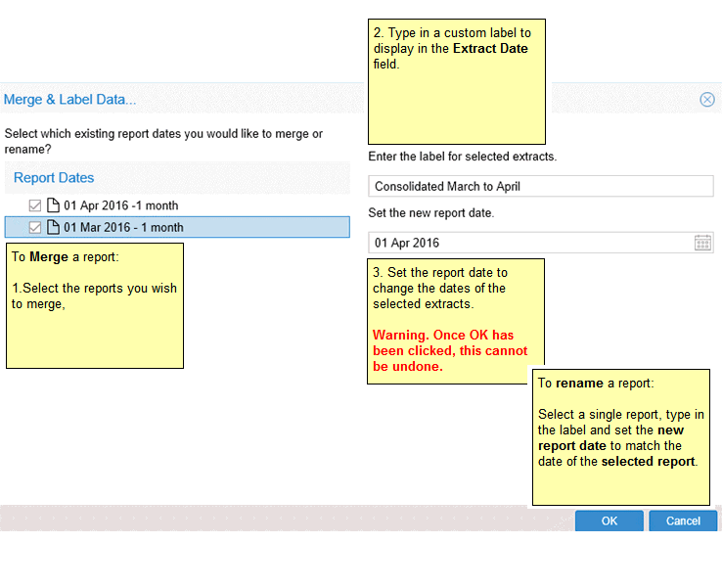Click the 'To Merge a report' yellow note

pyautogui.click(x=94, y=305)
